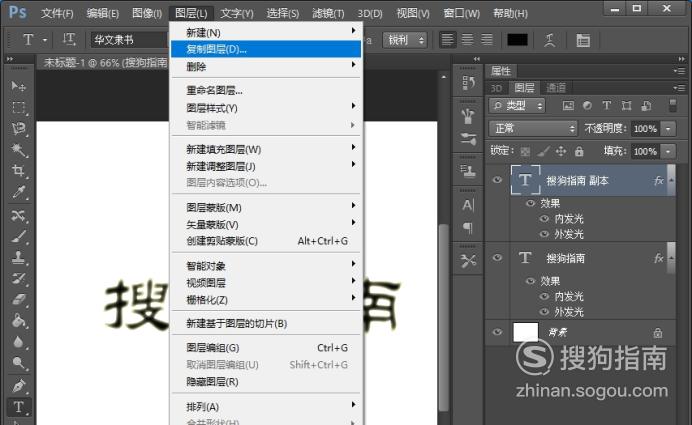Select the Eraser tool
This screenshot has height=425, width=692.
18,300
